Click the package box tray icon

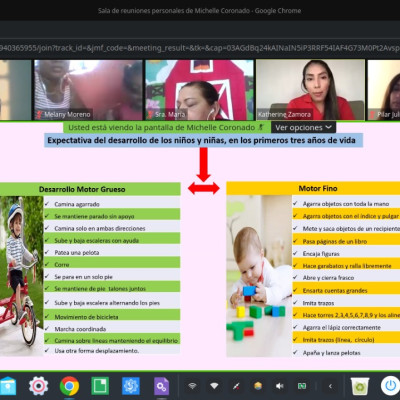point(258,386)
